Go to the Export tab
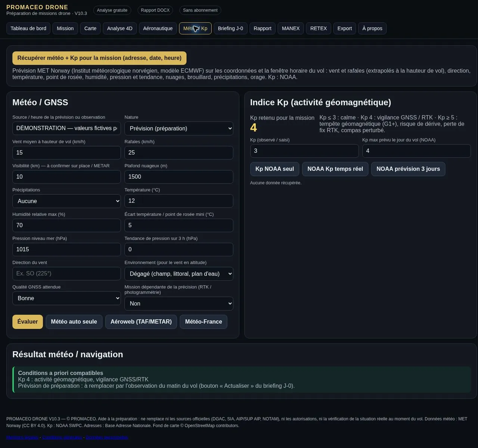The width and height of the screenshot is (478, 448). (345, 28)
